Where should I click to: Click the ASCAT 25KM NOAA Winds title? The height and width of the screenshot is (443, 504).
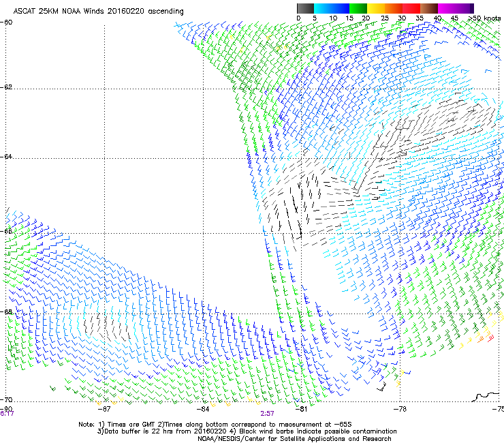pos(98,12)
